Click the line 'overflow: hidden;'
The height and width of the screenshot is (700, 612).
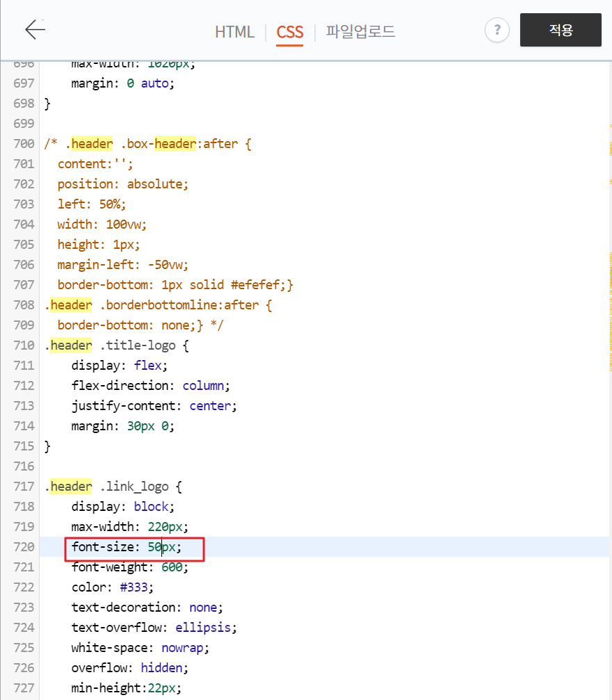(x=130, y=668)
